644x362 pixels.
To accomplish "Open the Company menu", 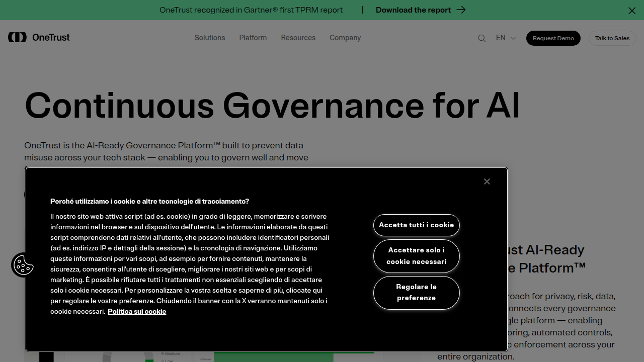I will click(345, 38).
